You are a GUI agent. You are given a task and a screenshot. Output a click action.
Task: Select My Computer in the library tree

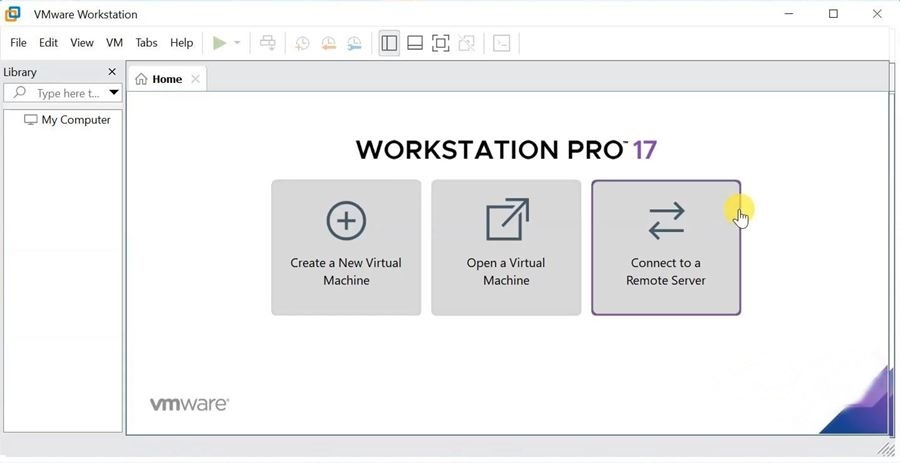click(75, 120)
